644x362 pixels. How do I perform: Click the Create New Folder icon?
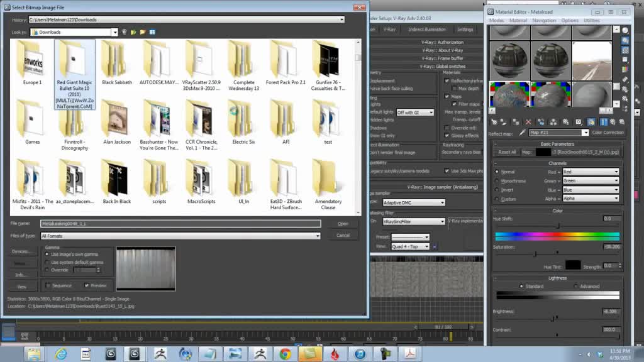(x=143, y=32)
